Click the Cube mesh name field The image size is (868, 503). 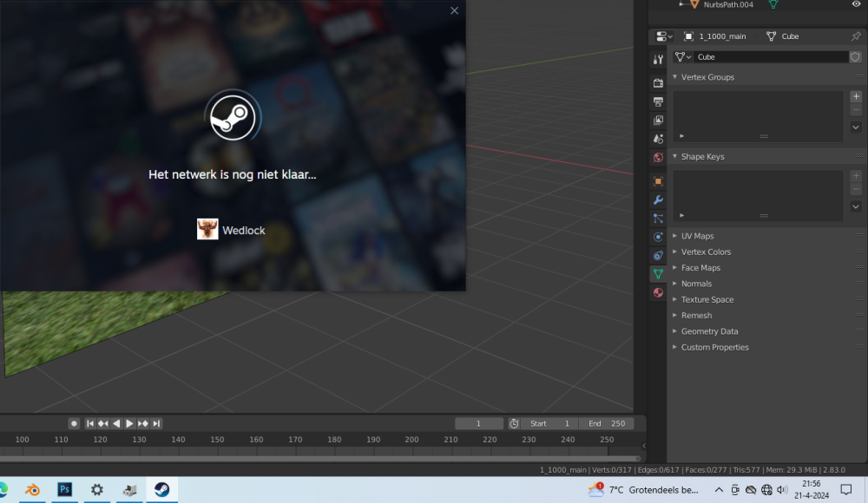tap(771, 57)
